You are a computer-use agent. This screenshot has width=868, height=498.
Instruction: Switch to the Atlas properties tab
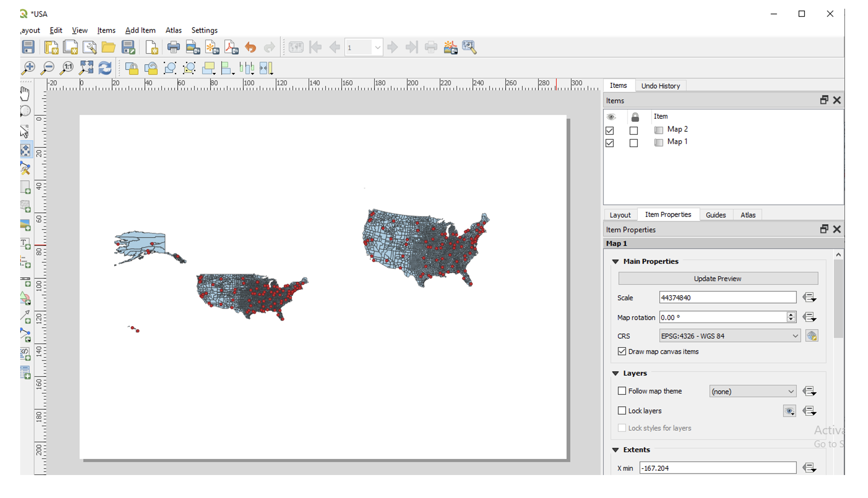[748, 215]
